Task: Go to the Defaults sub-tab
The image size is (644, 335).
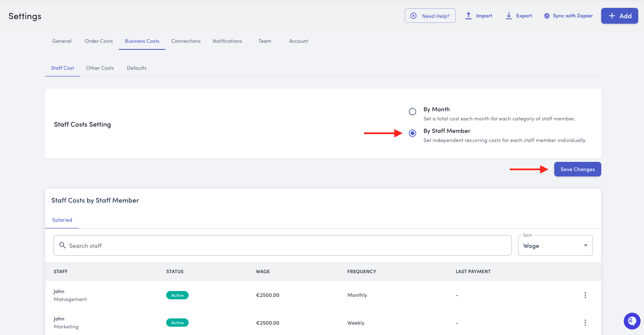Action: [137, 68]
